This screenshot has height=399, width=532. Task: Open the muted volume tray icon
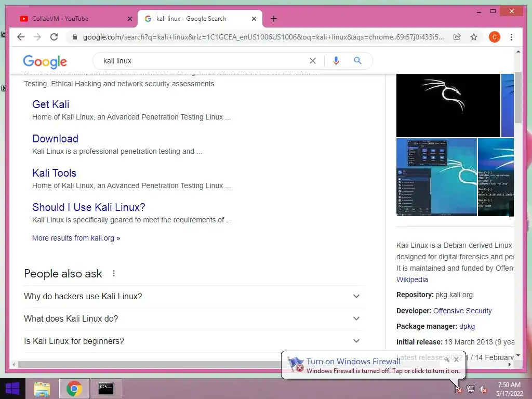point(483,389)
